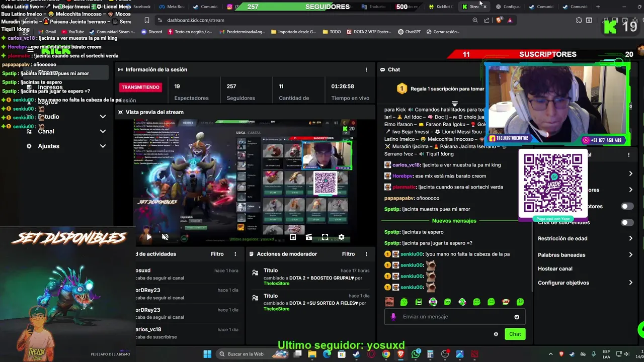Screen dimensions: 644x362
Task: Open activity feed three-dot menu
Action: click(235, 254)
